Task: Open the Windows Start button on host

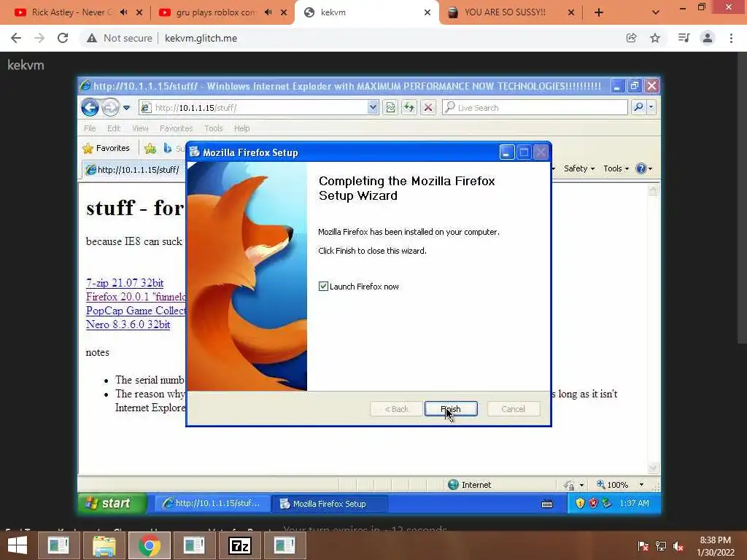Action: point(18,545)
